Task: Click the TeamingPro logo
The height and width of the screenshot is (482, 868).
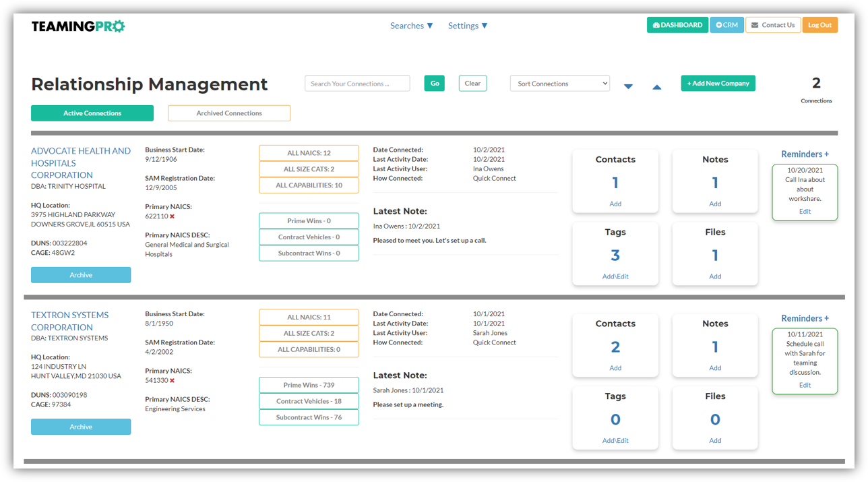Action: 78,26
